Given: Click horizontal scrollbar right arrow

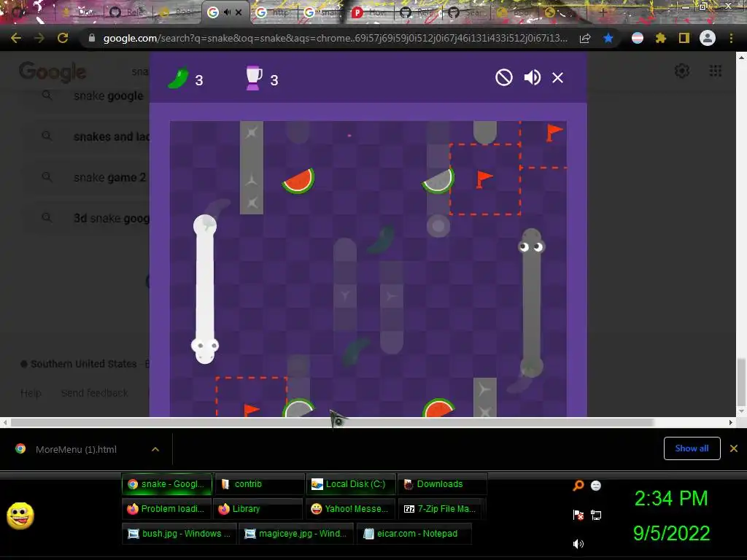Looking at the screenshot, I should 731,422.
